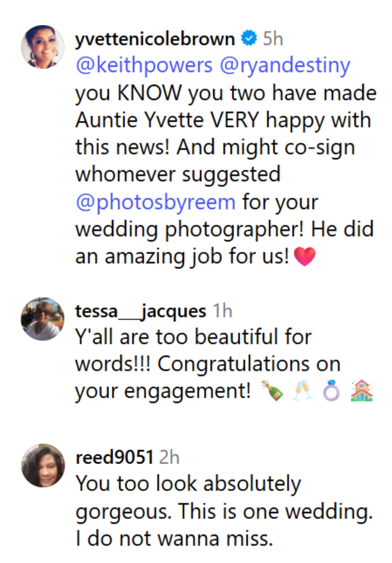Click the blue verified badge beside yvettenicolebrown
This screenshot has height=563, width=392.
pyautogui.click(x=249, y=38)
